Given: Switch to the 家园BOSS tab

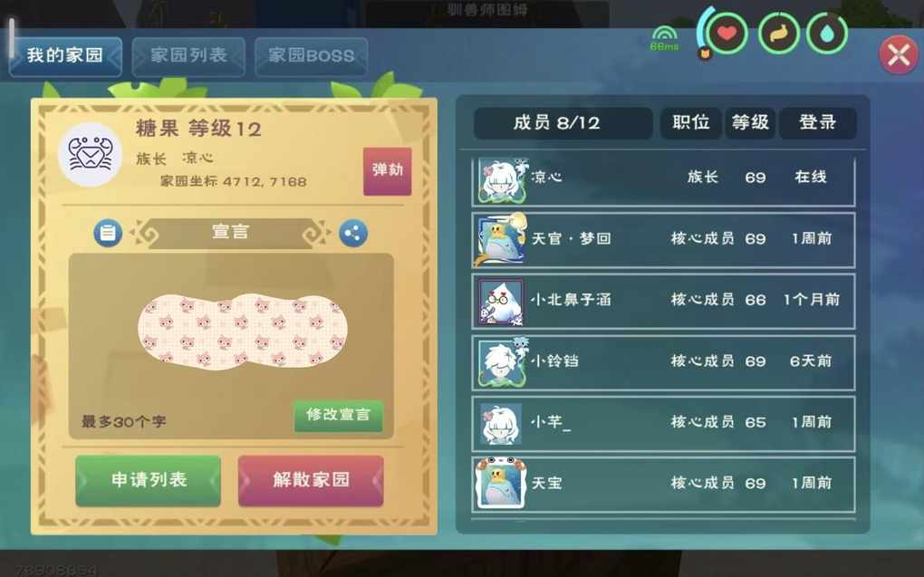Looking at the screenshot, I should (311, 56).
